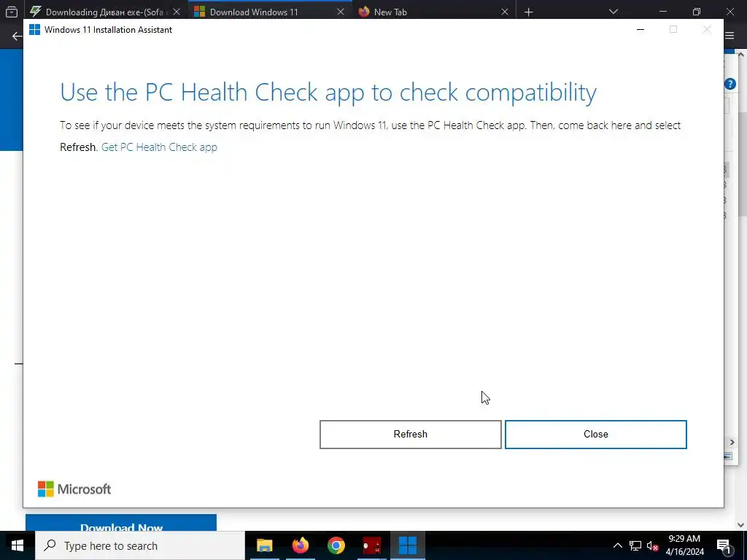
Task: Click the Download Now button on the webpage
Action: [121, 523]
